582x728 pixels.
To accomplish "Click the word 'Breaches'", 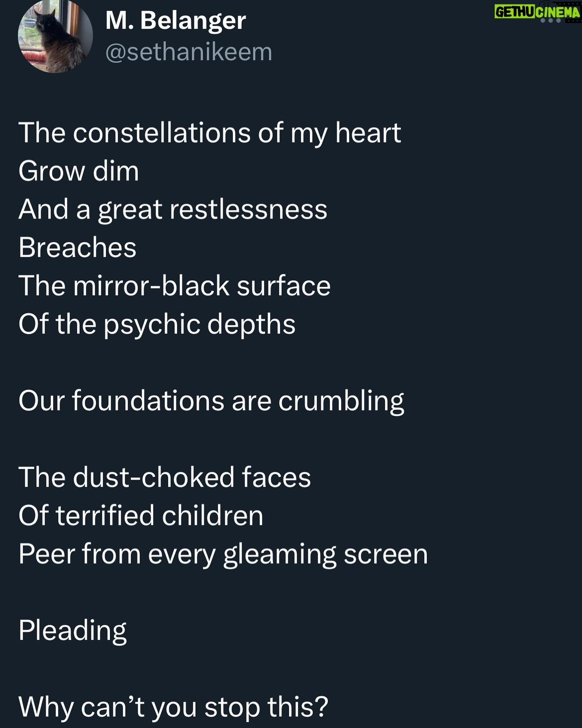I will point(77,248).
